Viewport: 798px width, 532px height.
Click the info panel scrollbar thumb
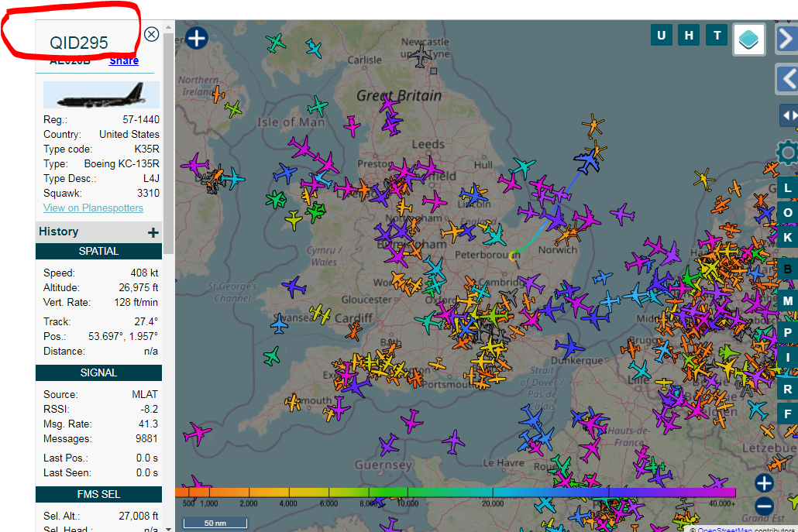[168, 143]
